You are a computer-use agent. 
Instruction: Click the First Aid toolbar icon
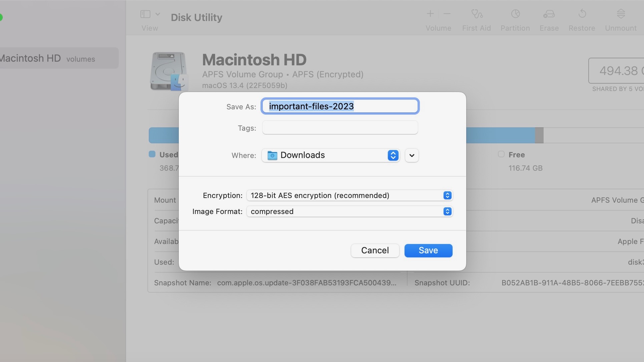point(477,13)
